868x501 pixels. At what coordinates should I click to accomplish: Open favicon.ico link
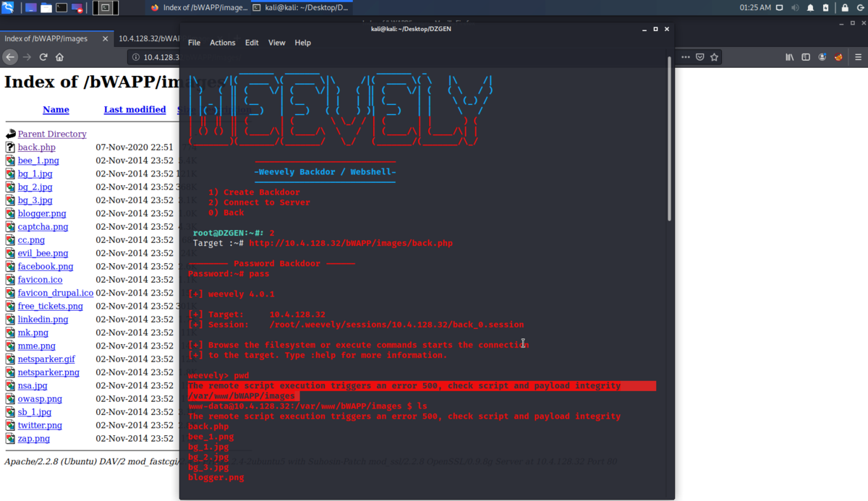[40, 280]
